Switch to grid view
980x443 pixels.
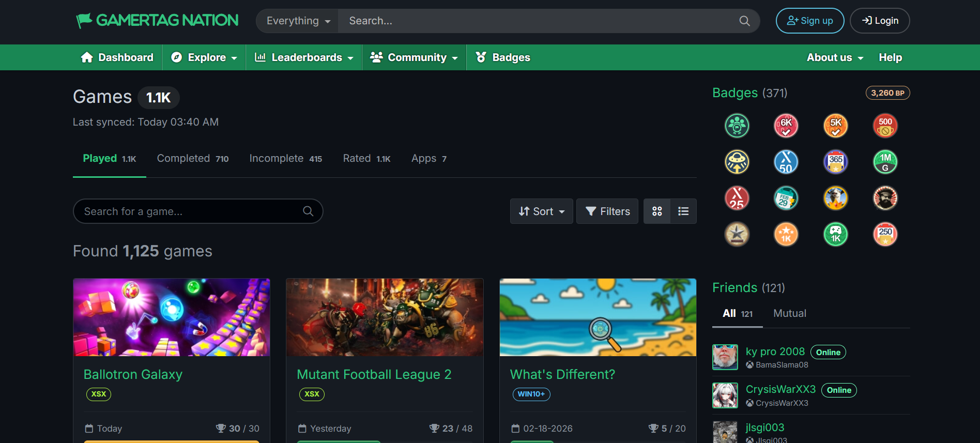657,211
